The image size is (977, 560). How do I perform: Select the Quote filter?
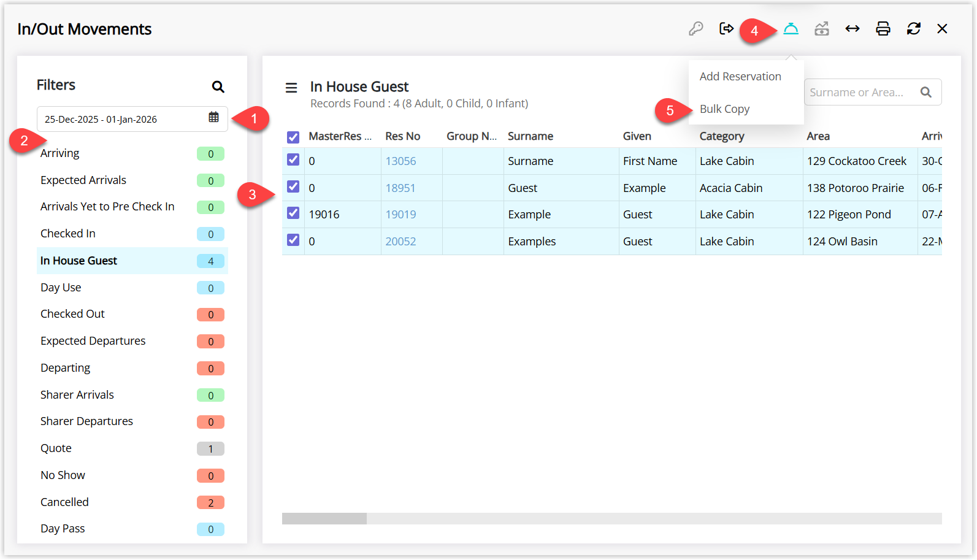pos(132,448)
